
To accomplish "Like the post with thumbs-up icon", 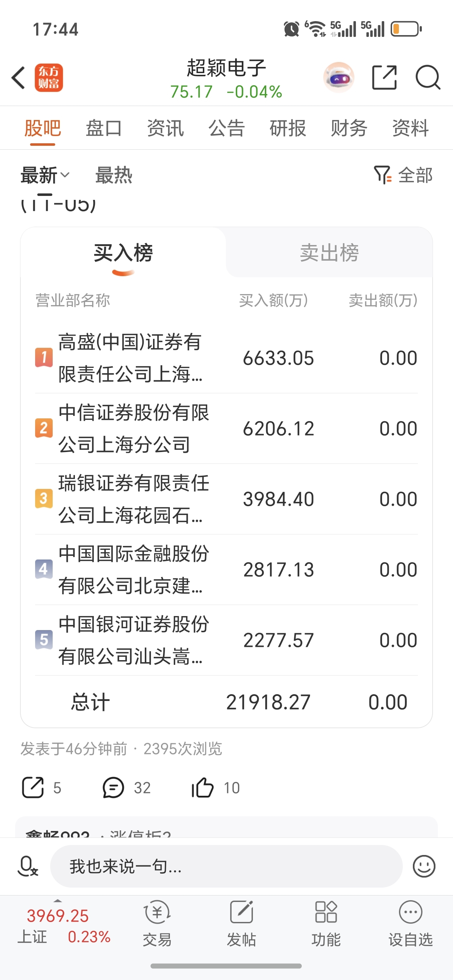I will (202, 788).
